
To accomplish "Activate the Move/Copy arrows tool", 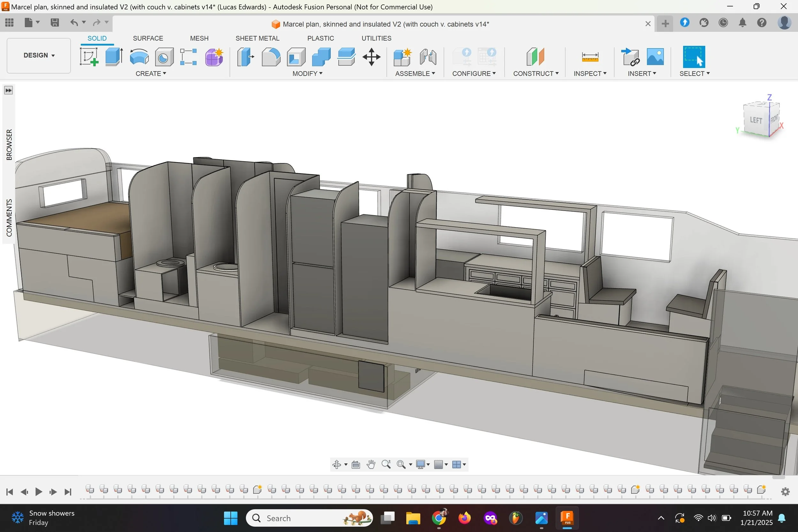I will pyautogui.click(x=372, y=57).
